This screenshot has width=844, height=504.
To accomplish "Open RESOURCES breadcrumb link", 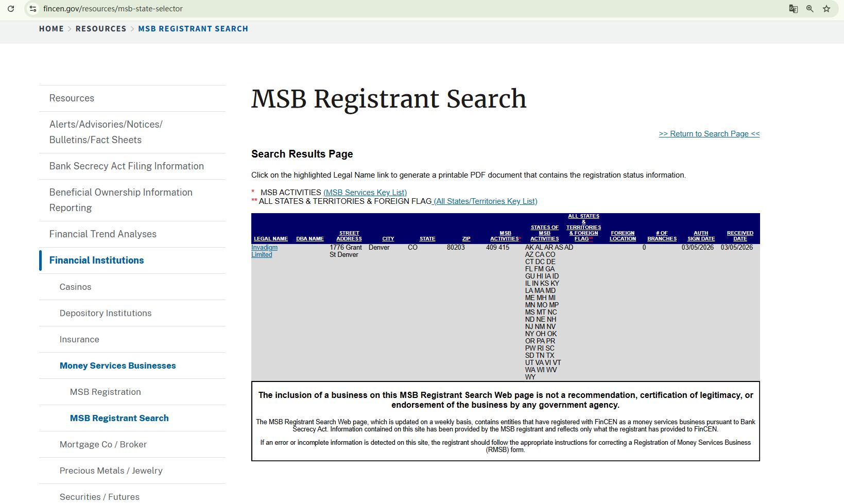I will point(101,29).
